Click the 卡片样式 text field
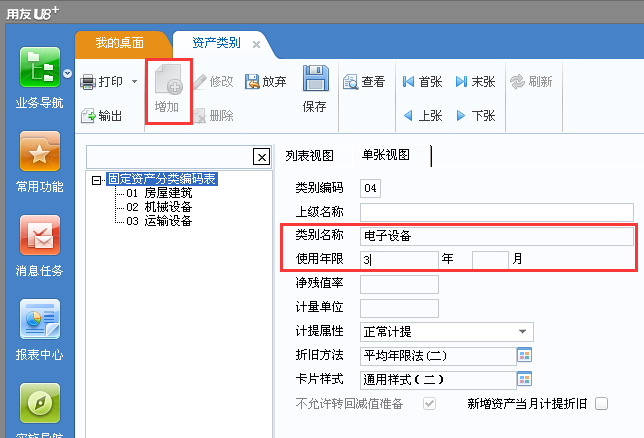 [438, 380]
